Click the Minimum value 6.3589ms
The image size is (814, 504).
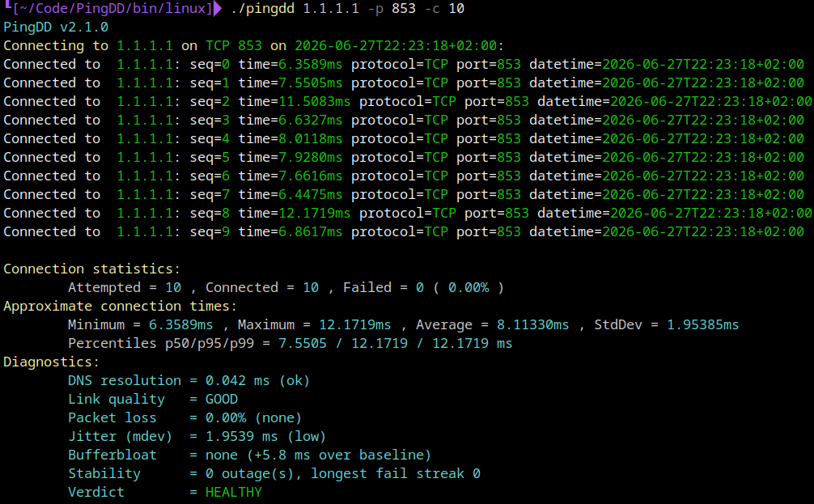coord(180,325)
